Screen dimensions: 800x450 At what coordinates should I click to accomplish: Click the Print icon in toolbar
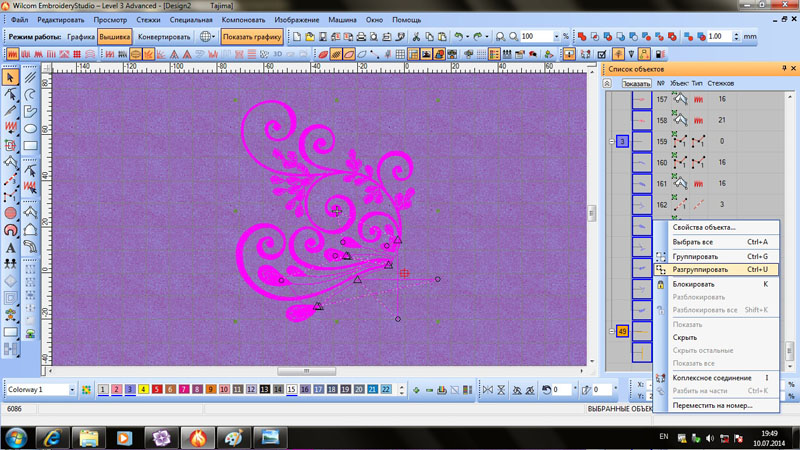360,37
